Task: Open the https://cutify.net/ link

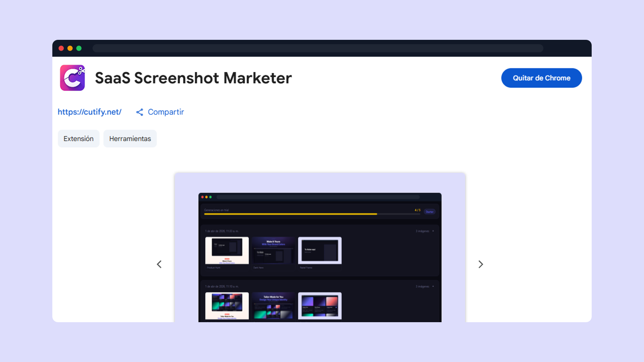Action: tap(89, 112)
